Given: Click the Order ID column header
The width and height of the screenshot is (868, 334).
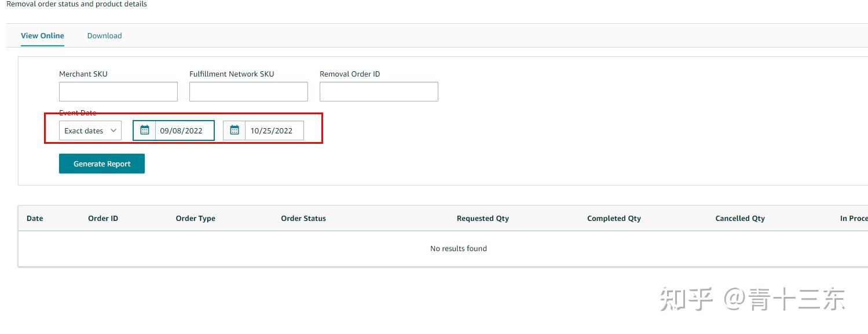Looking at the screenshot, I should (x=103, y=219).
